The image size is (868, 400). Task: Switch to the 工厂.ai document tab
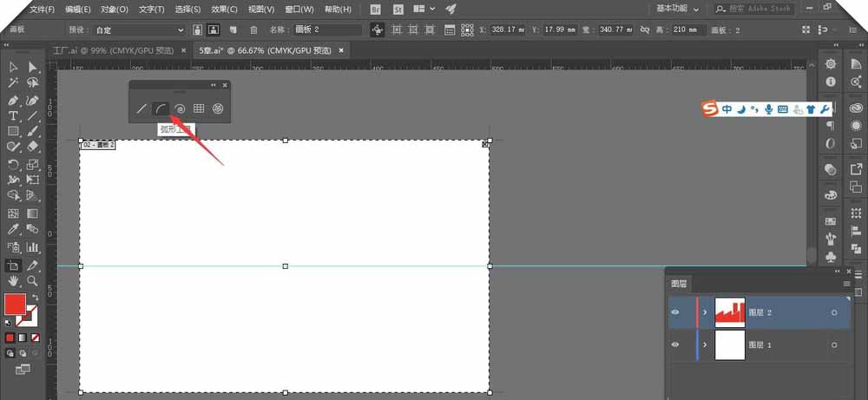[x=113, y=50]
